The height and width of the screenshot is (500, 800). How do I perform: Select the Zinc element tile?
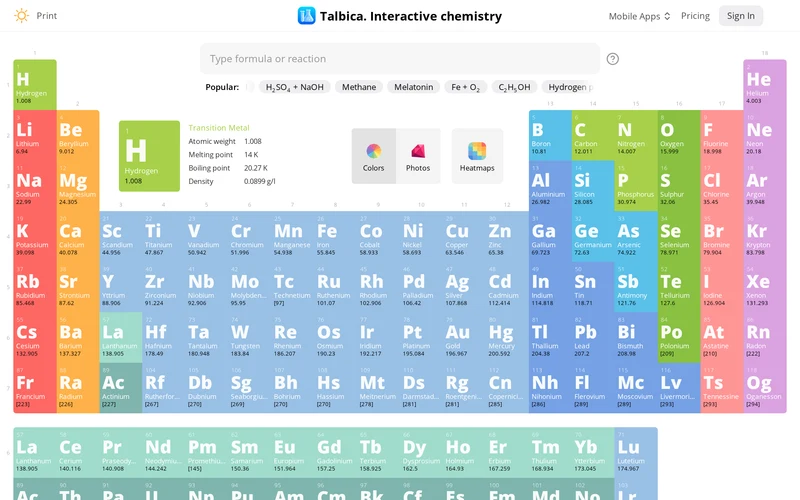(x=507, y=236)
